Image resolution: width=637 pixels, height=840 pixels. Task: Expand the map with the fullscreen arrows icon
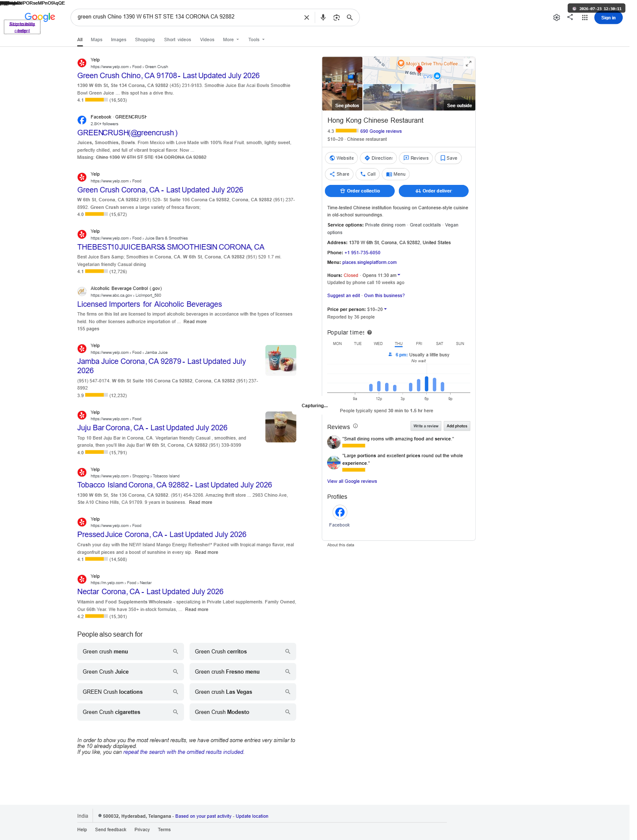click(469, 63)
